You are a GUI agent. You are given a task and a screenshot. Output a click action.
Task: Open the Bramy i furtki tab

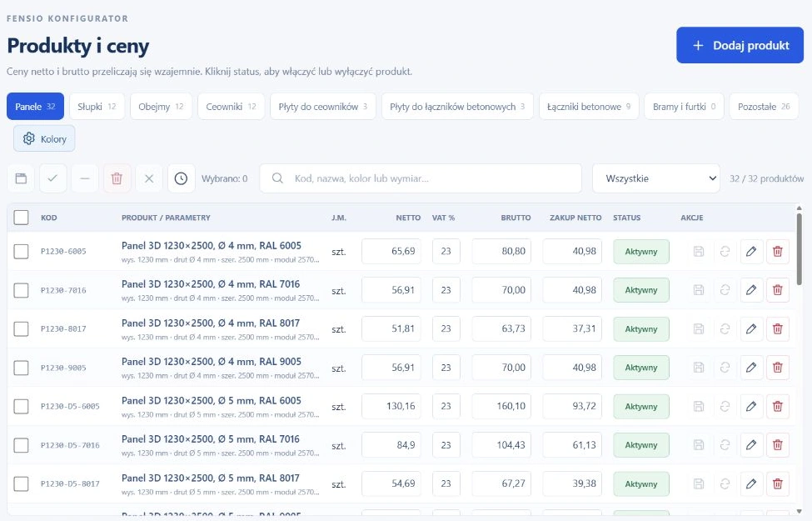pyautogui.click(x=684, y=106)
